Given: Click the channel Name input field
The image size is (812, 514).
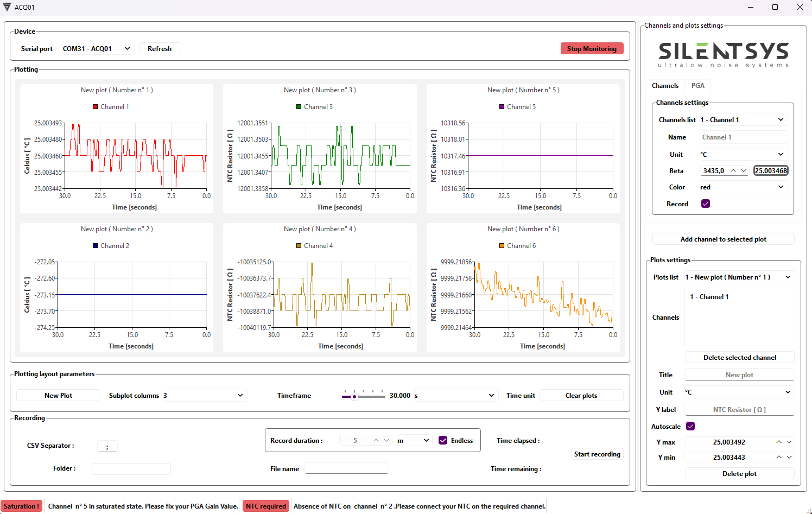Looking at the screenshot, I should (743, 137).
